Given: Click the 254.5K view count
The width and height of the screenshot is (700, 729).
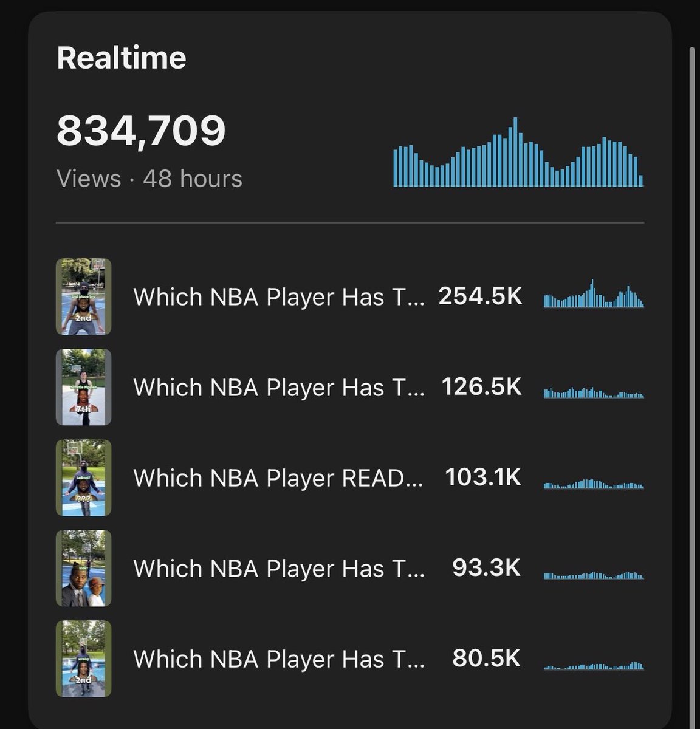Looking at the screenshot, I should (480, 296).
